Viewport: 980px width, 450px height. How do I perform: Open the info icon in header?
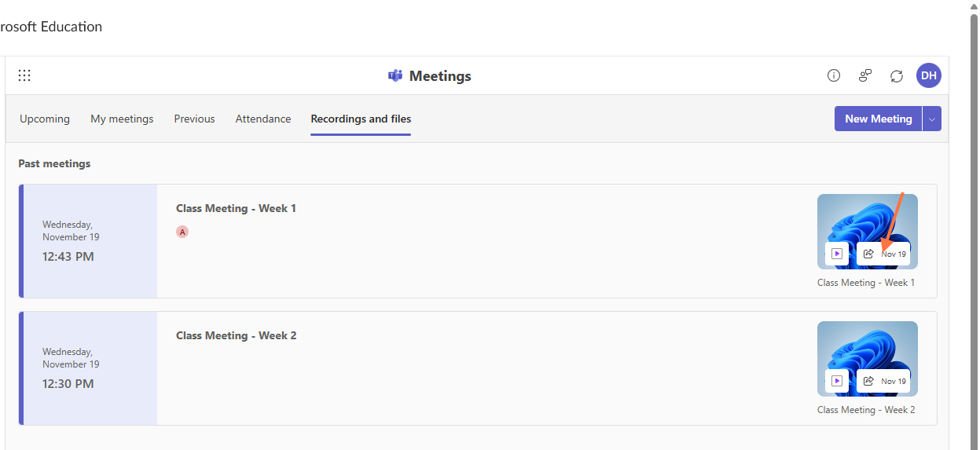tap(834, 75)
